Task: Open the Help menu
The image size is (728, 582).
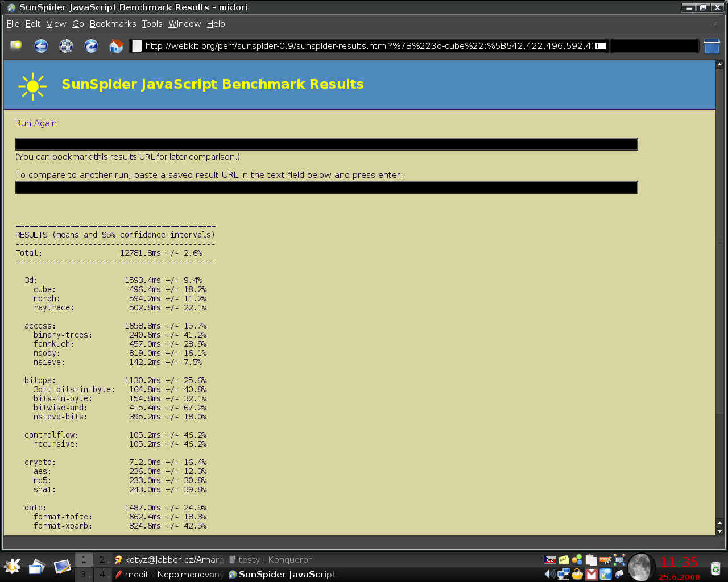Action: pos(216,24)
